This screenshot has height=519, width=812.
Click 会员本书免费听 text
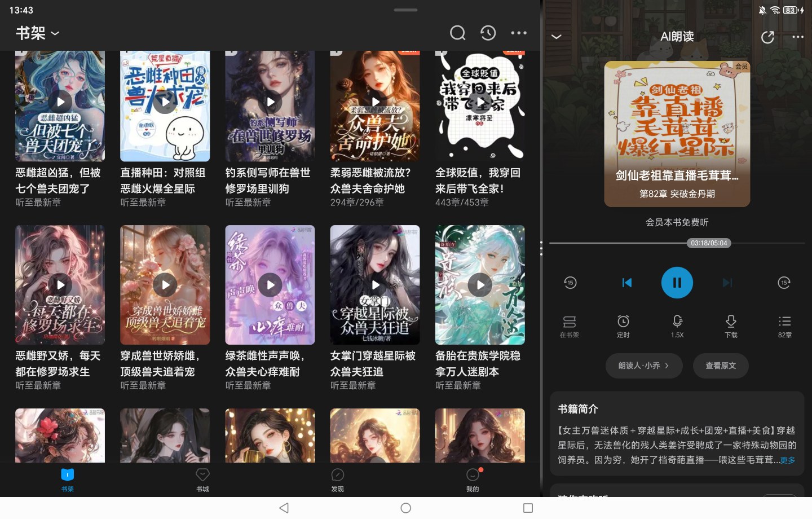[677, 222]
